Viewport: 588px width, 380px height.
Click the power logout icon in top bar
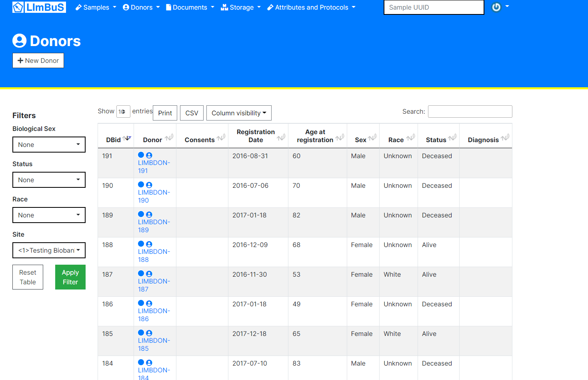point(496,7)
